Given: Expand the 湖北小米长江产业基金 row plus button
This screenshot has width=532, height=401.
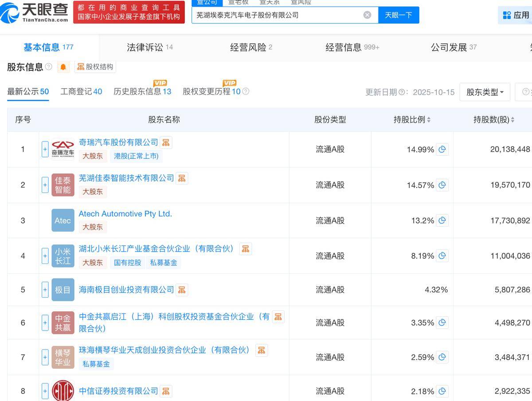Looking at the screenshot, I should [45, 256].
